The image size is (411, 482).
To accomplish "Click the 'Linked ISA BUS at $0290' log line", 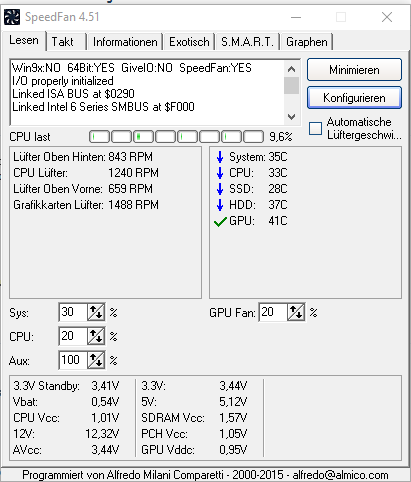I will (73, 94).
